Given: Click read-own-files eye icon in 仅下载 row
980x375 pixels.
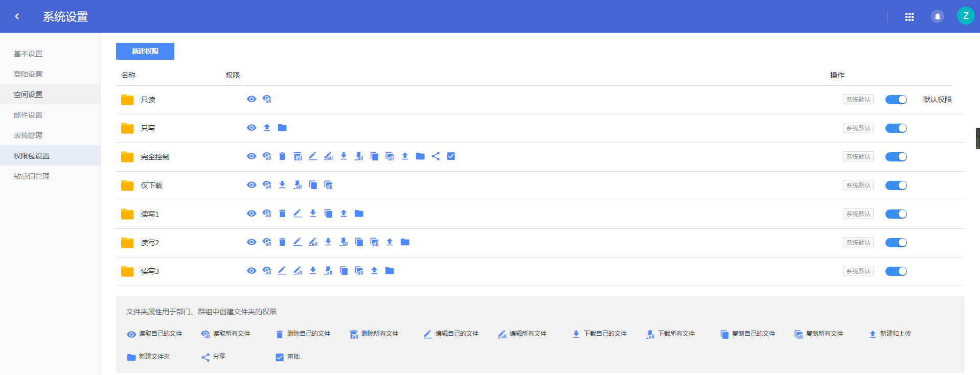Looking at the screenshot, I should coord(252,185).
